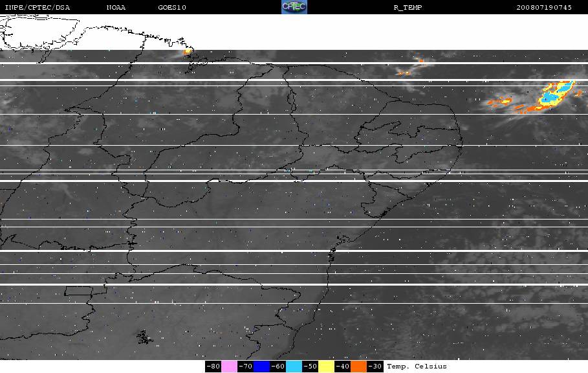This screenshot has height=373, width=588.
Task: Click the -30 temperature label
Action: pos(375,367)
